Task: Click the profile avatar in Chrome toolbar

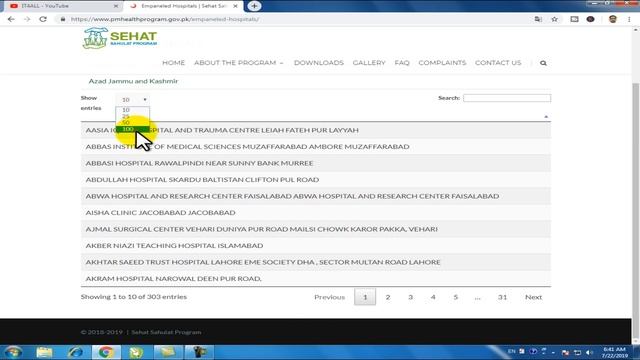Action: pyautogui.click(x=612, y=19)
